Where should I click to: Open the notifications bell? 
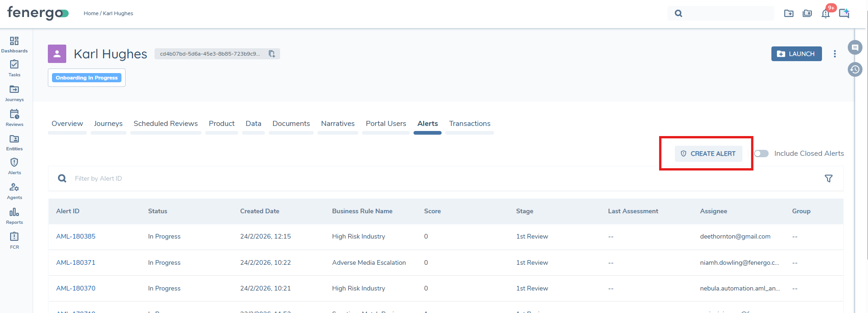[x=826, y=13]
